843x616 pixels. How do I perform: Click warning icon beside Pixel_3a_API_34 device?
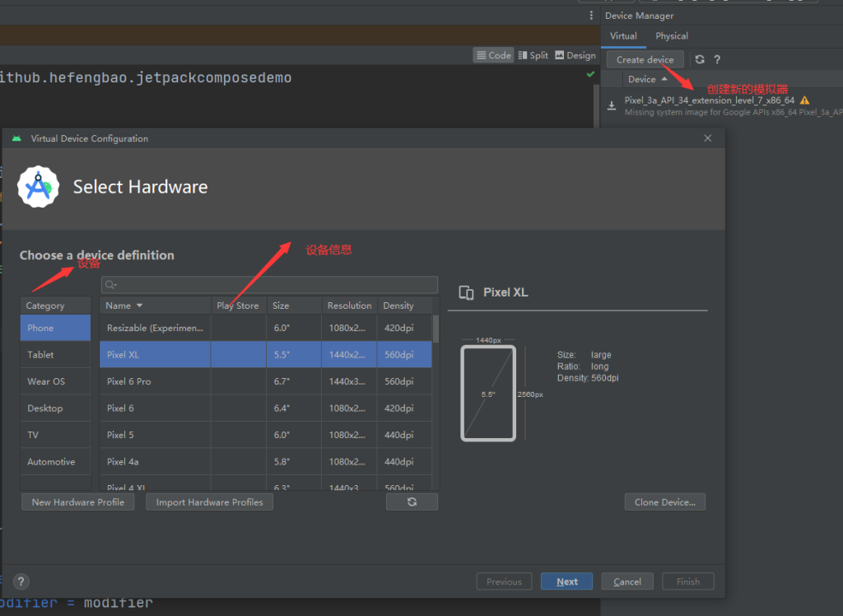804,100
